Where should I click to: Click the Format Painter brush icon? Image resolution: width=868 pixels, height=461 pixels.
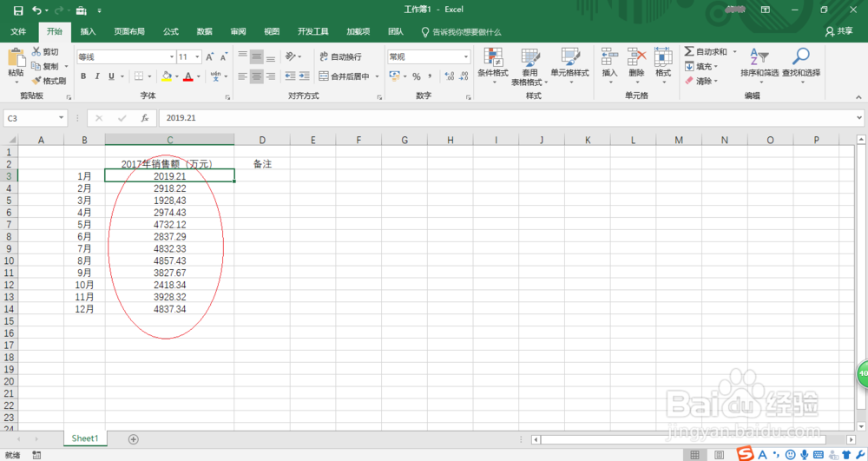[36, 81]
